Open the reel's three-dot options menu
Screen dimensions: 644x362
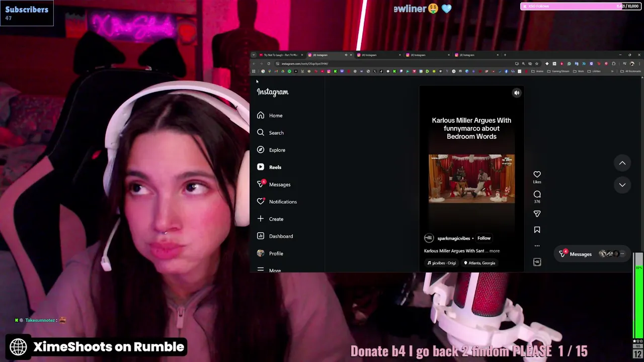[537, 246]
